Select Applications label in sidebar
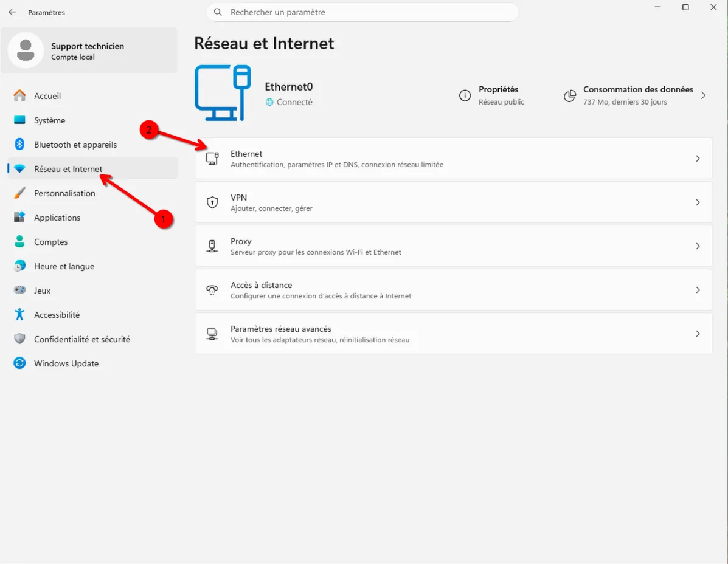The width and height of the screenshot is (728, 564). (x=57, y=218)
